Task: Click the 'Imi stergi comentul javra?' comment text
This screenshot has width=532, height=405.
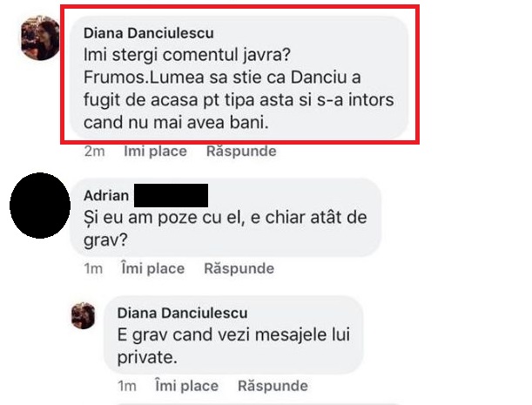Action: pyautogui.click(x=187, y=55)
